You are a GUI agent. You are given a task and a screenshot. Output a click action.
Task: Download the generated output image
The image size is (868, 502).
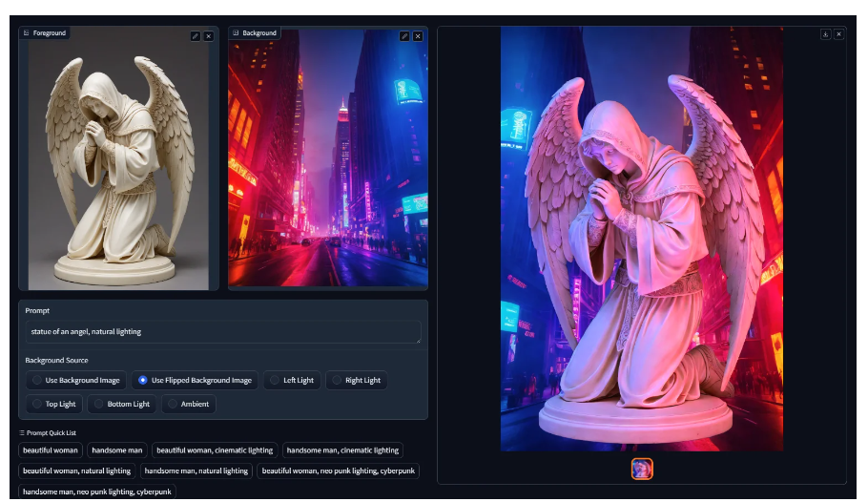point(826,34)
